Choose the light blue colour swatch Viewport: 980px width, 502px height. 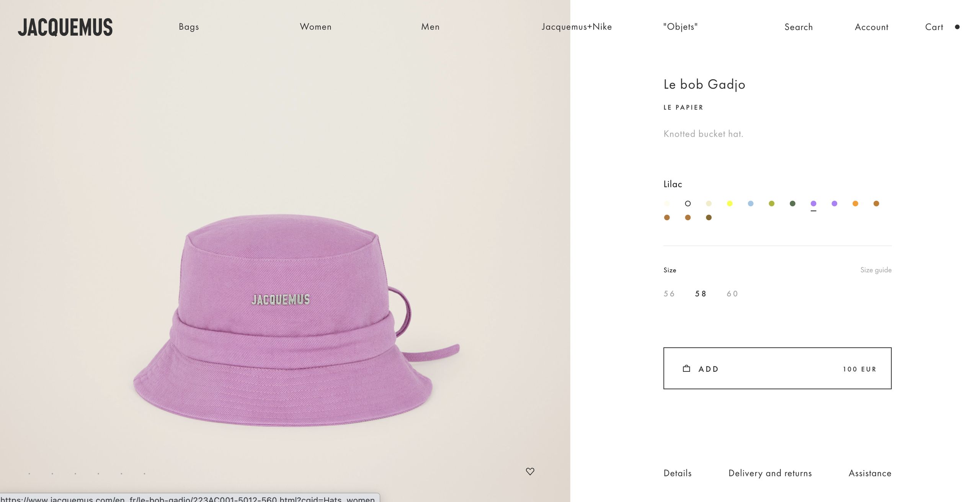[x=751, y=204]
